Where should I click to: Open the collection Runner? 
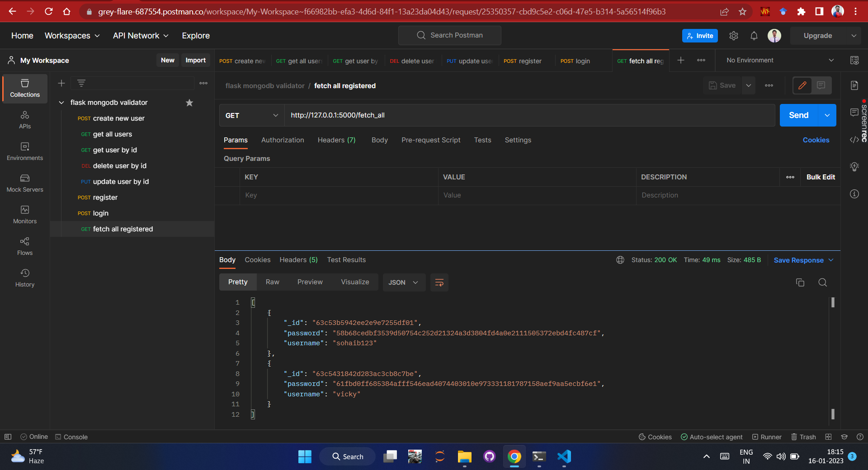[x=767, y=437]
